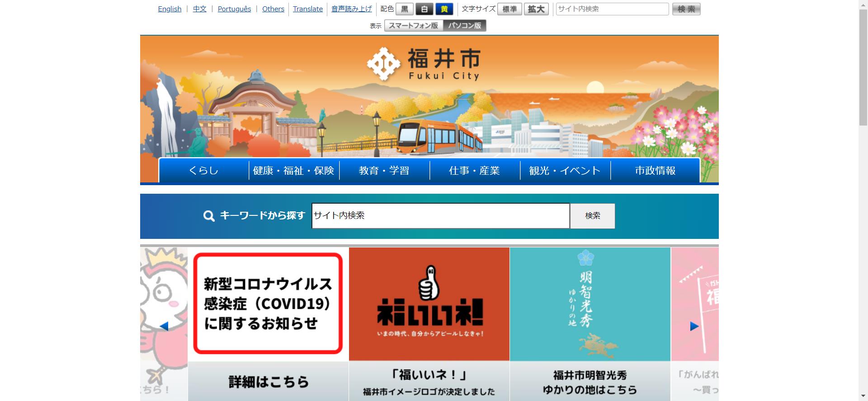Open the くらし menu

pyautogui.click(x=204, y=170)
